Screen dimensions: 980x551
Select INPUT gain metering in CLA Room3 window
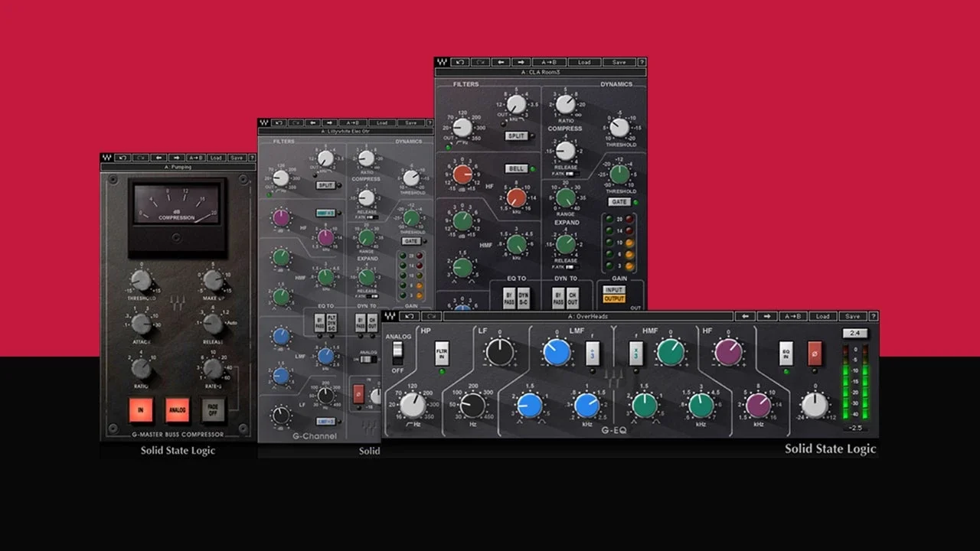(614, 290)
